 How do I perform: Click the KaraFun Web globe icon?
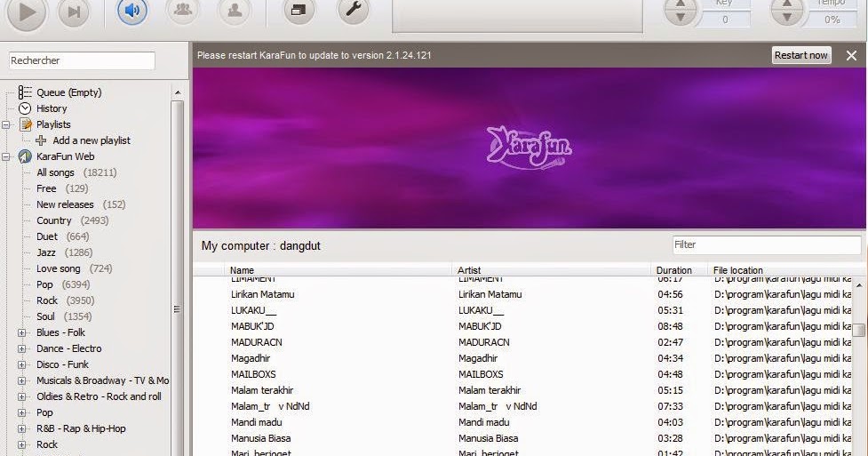click(x=25, y=156)
